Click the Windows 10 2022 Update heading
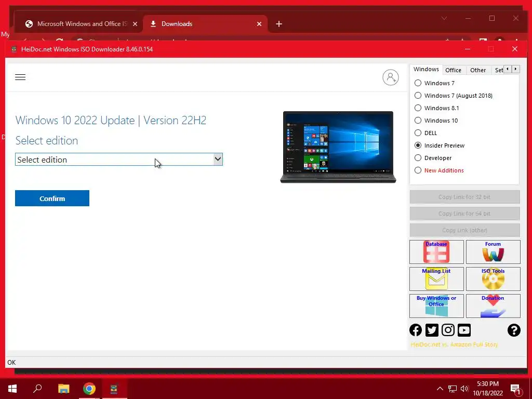 pyautogui.click(x=111, y=120)
